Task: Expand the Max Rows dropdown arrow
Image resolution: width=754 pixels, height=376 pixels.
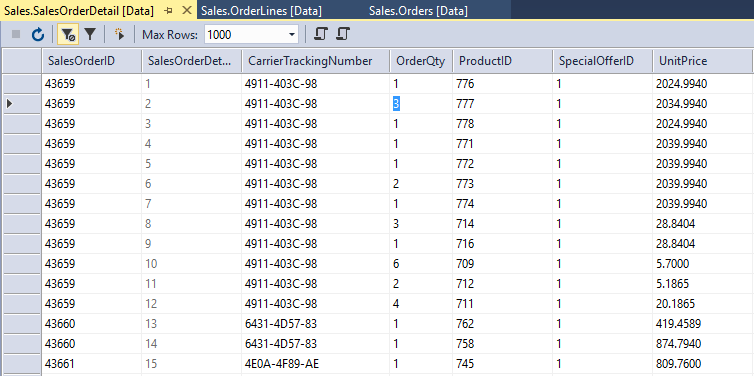Action: (291, 35)
